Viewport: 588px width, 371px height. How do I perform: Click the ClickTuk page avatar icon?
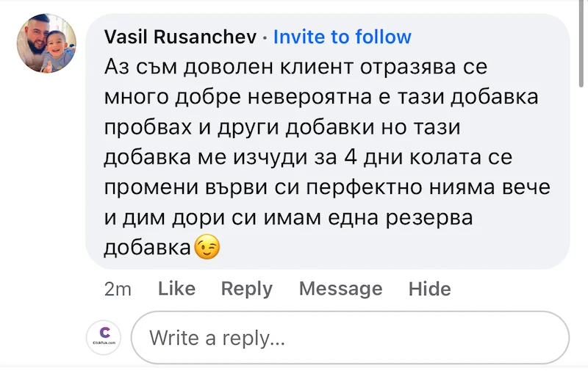(x=104, y=337)
